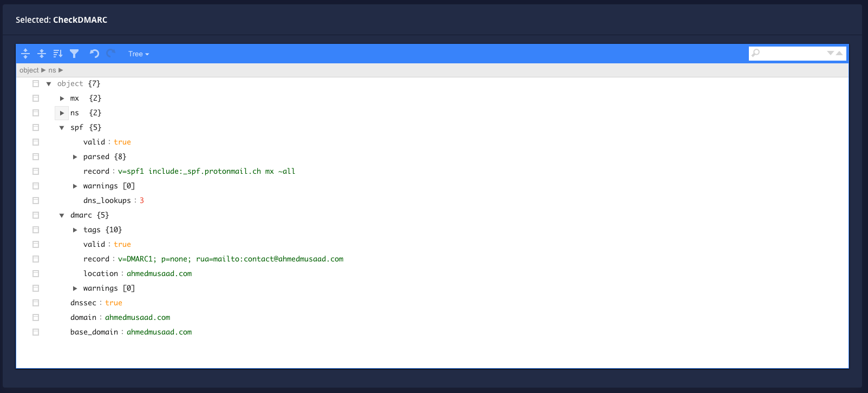Select the 'dnssec' key name
This screenshot has width=868, height=393.
[x=83, y=303]
